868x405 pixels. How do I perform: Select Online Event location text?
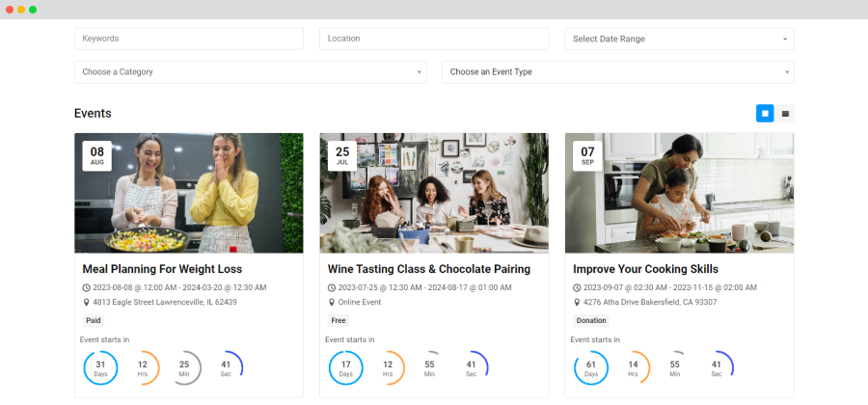click(x=360, y=303)
